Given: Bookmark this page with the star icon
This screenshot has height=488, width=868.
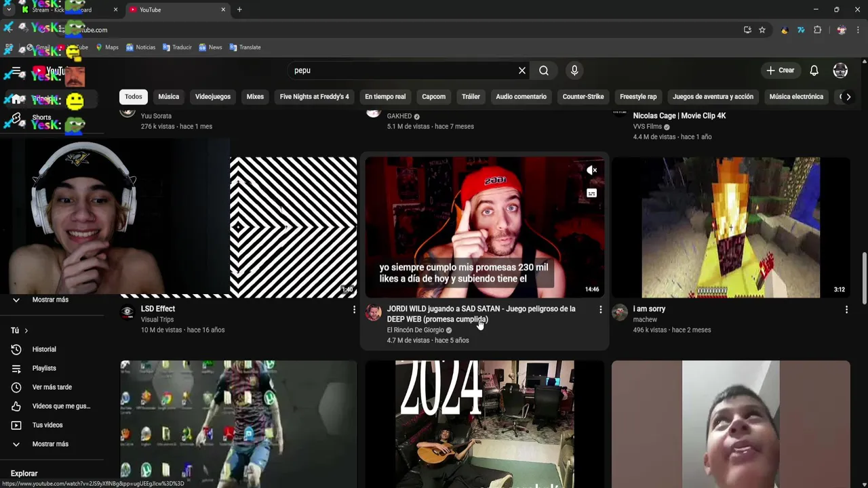Looking at the screenshot, I should point(762,30).
